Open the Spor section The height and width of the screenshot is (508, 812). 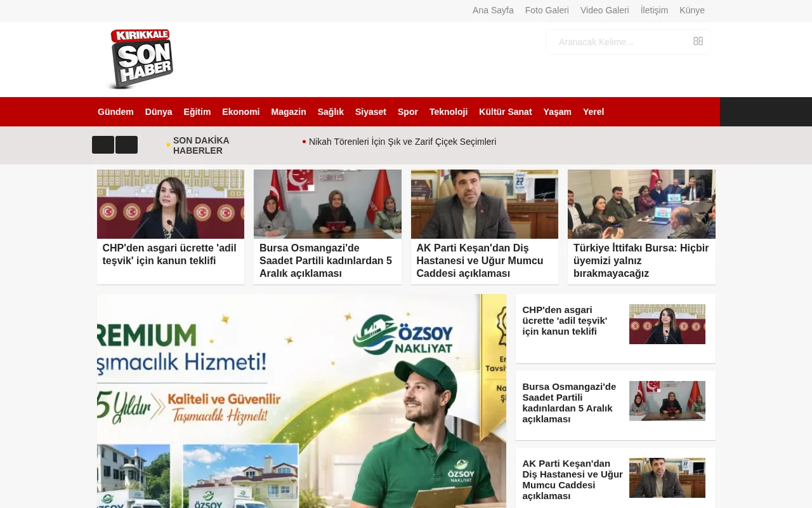(x=407, y=112)
